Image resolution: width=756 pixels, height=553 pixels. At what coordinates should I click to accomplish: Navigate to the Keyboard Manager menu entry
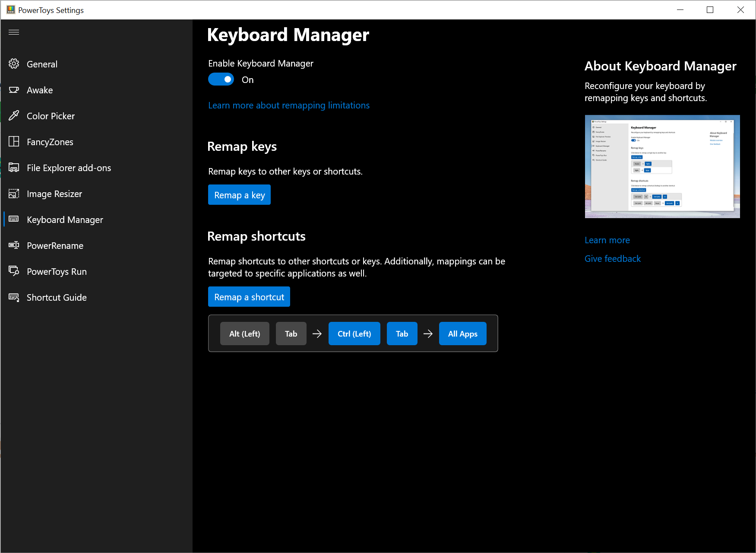click(65, 219)
